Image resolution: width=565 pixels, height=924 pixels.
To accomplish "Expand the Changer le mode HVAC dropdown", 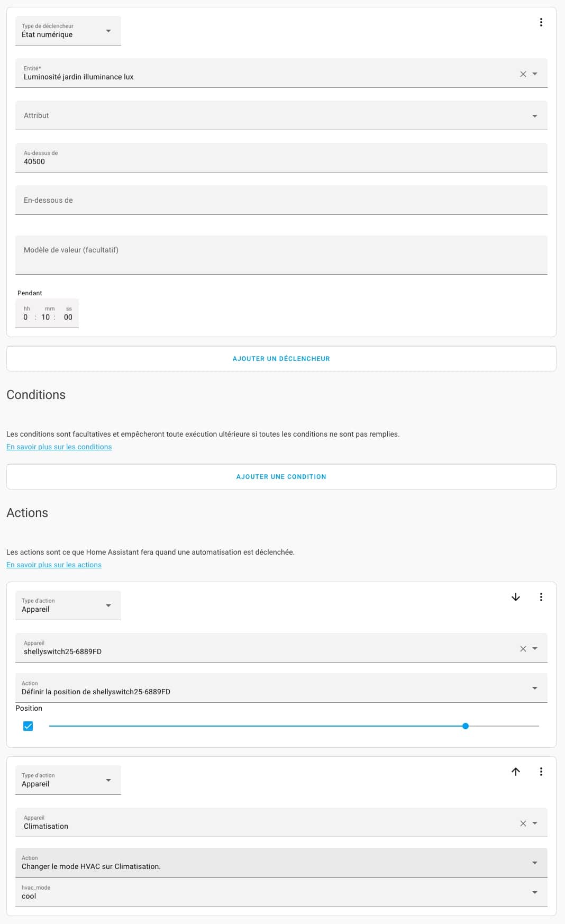I will (x=281, y=863).
